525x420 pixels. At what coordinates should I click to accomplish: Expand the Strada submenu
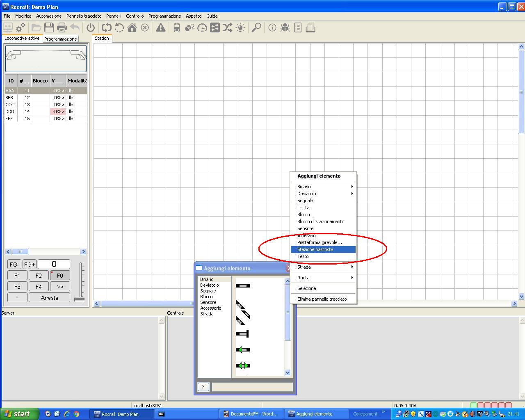click(323, 267)
